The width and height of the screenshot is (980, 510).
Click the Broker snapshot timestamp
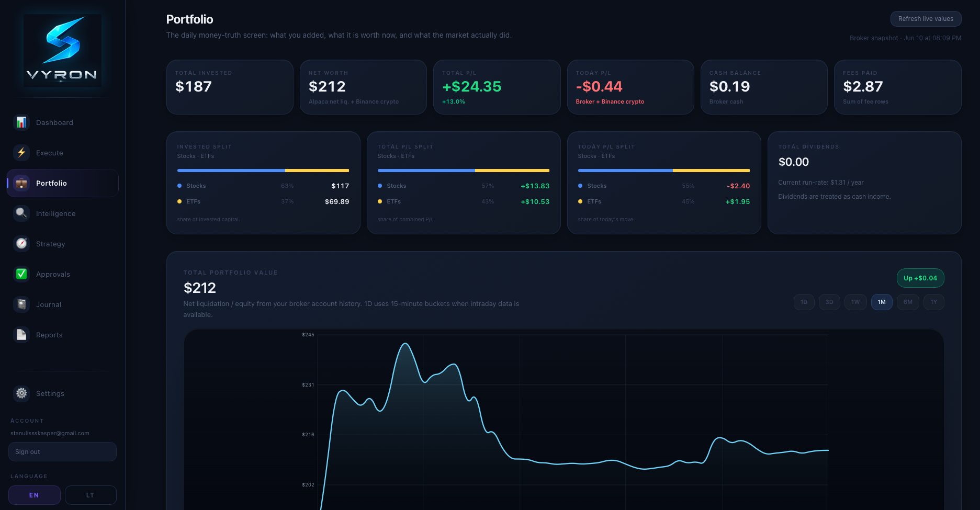(905, 38)
